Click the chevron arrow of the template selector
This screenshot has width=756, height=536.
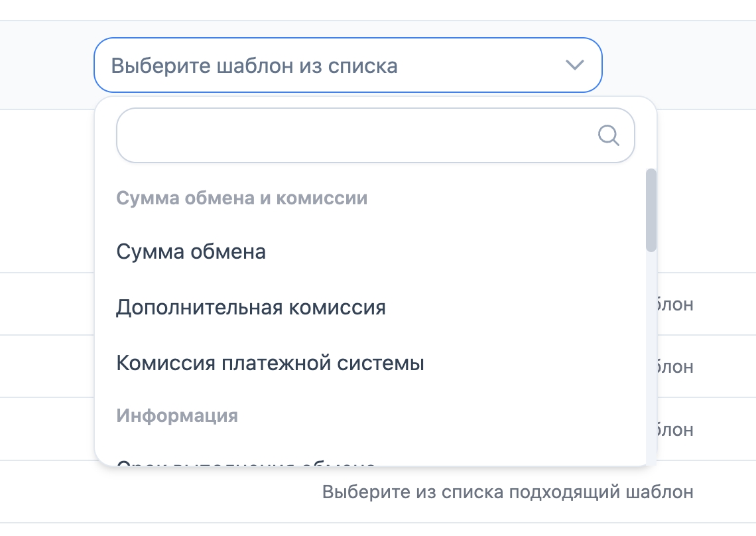point(574,65)
